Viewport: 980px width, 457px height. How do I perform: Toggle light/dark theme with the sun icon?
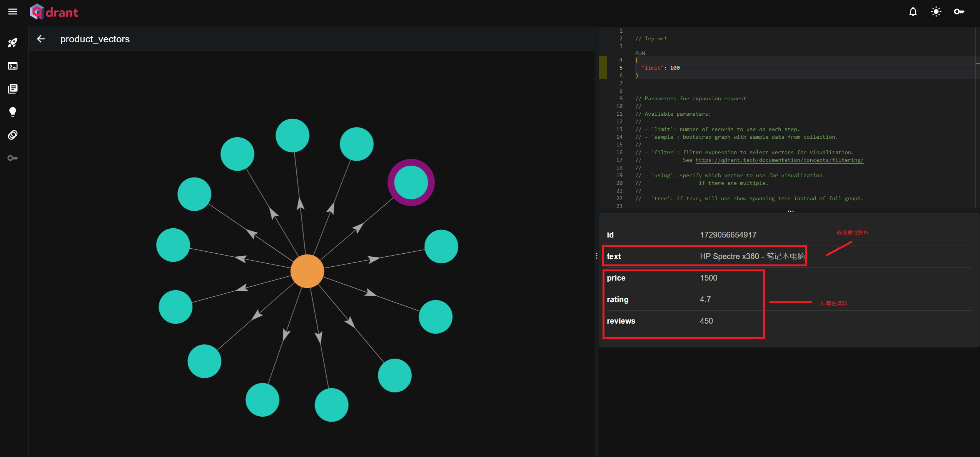(x=936, y=12)
